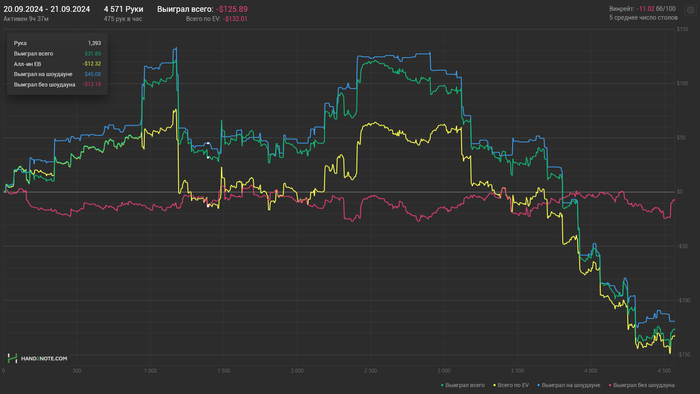Image resolution: width=700 pixels, height=394 pixels.
Task: Click tooltip row 'Алл-ин EB -$12.32'
Action: click(x=57, y=64)
